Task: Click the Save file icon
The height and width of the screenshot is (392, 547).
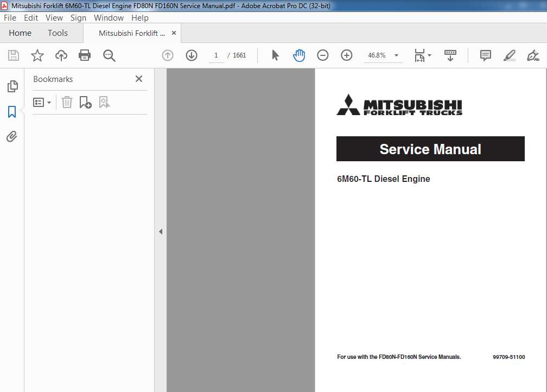Action: click(14, 55)
